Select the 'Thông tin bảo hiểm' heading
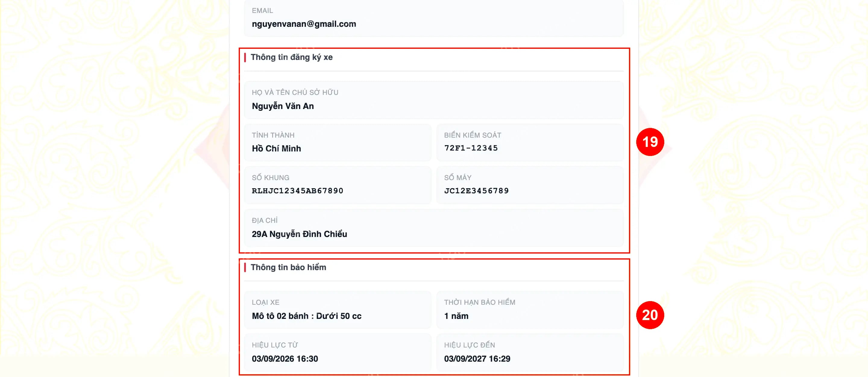 coord(288,267)
